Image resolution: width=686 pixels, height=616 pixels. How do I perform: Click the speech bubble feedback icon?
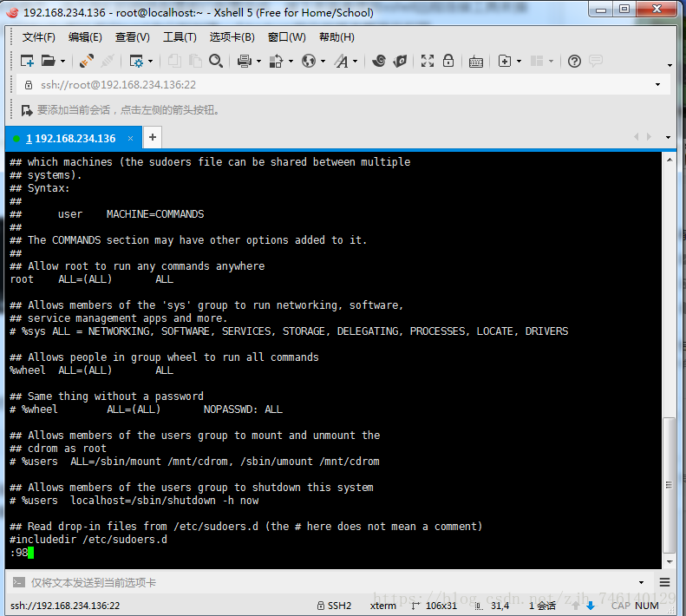click(x=596, y=61)
